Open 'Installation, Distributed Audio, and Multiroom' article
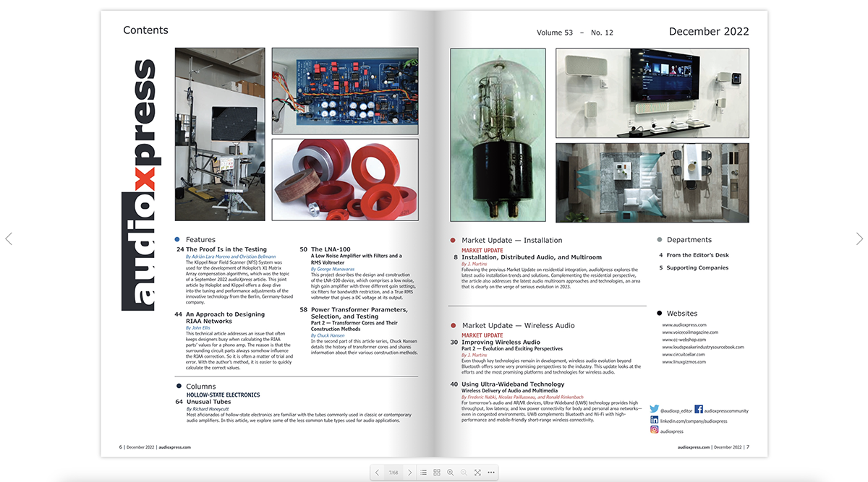Screen dimensions: 868x482 point(532,257)
